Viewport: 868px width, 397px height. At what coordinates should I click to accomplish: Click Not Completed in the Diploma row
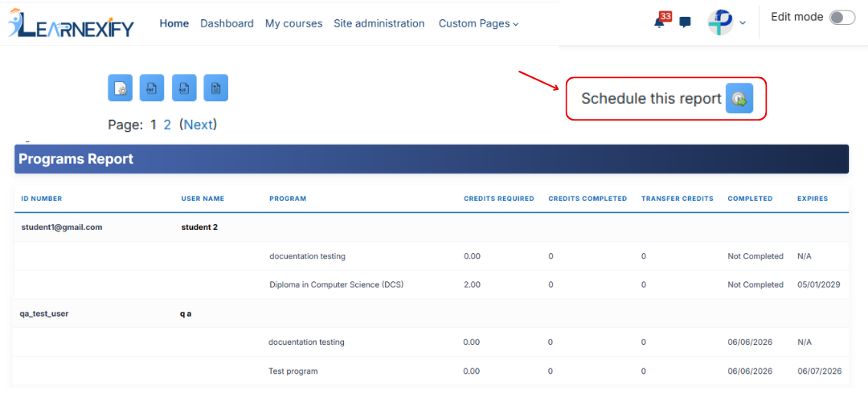755,285
